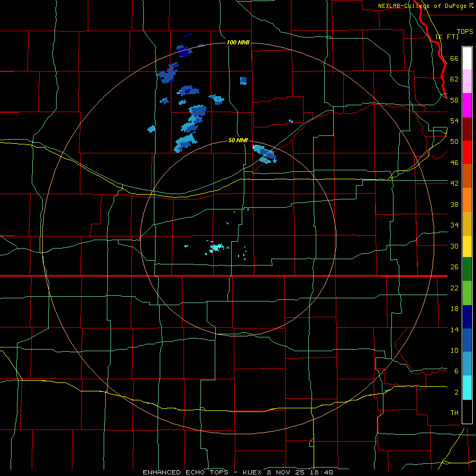Click the dark orange legend swatch
476x476 pixels.
pyautogui.click(x=467, y=176)
